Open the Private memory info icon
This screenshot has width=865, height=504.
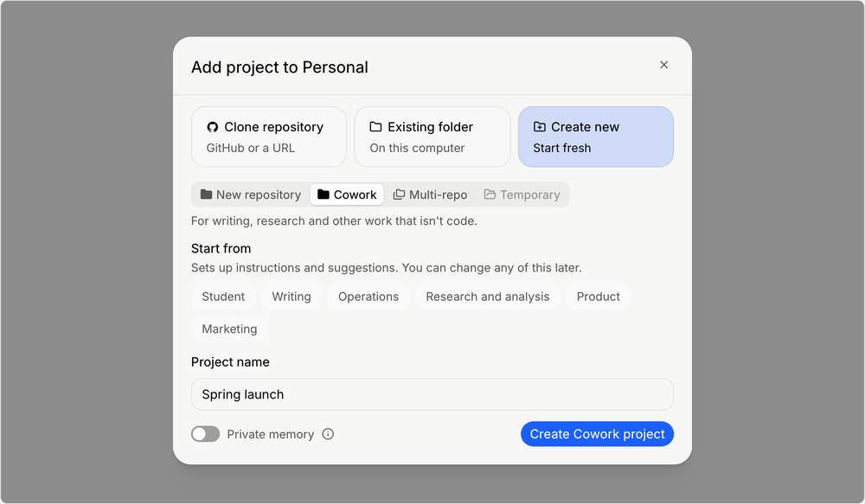pyautogui.click(x=328, y=434)
